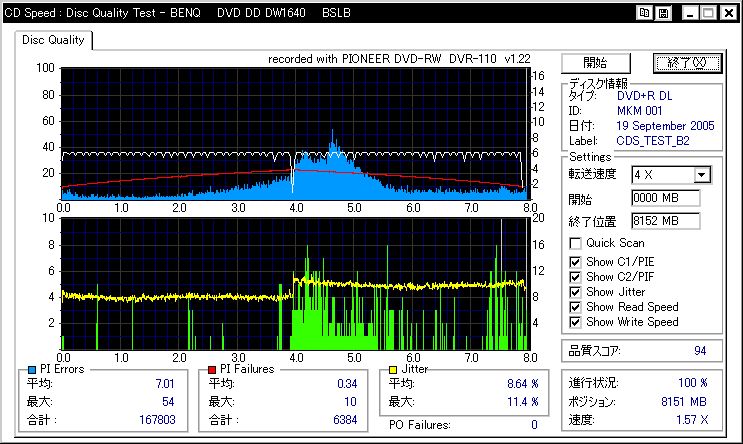Click the start position 0000 MB field
The width and height of the screenshot is (743, 444).
[x=665, y=198]
